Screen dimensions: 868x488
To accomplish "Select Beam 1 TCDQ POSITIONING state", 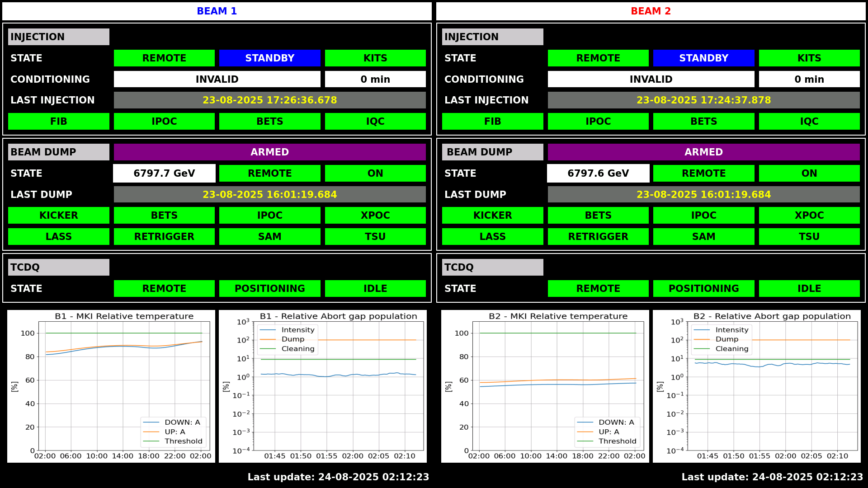I will (x=269, y=288).
